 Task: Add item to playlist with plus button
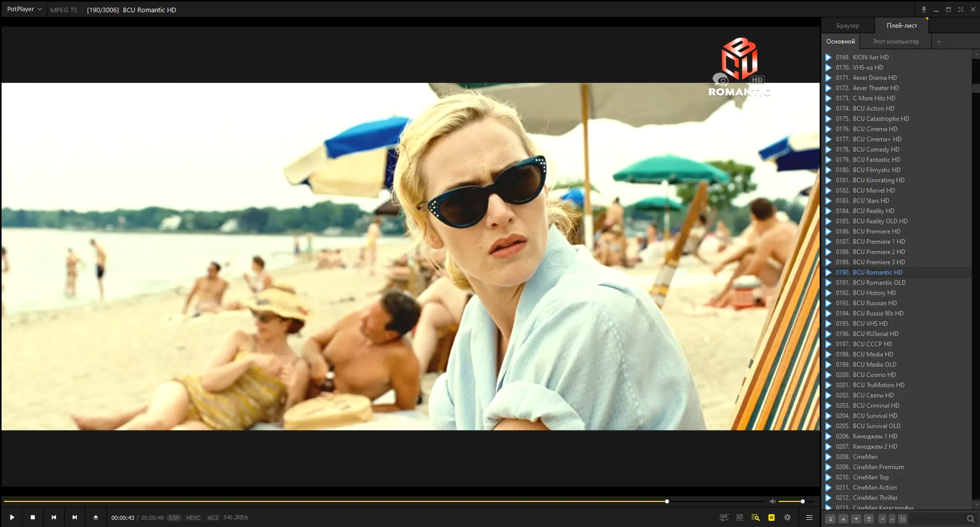coord(882,519)
